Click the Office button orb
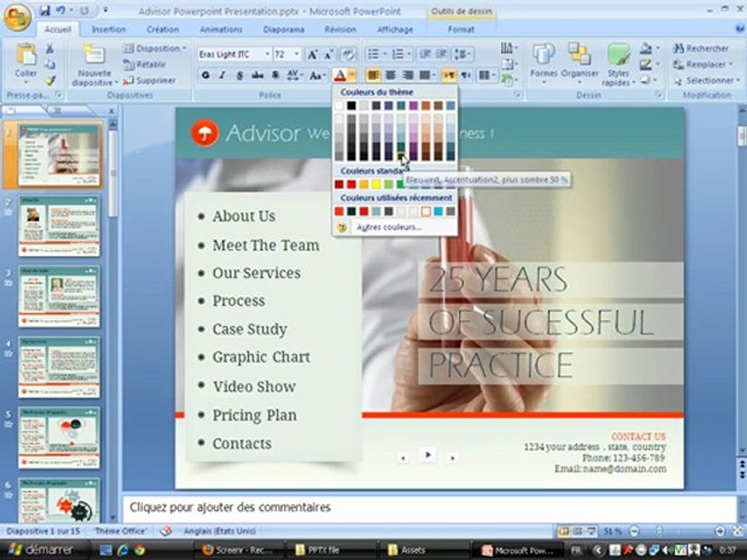The height and width of the screenshot is (560, 747). point(18,16)
